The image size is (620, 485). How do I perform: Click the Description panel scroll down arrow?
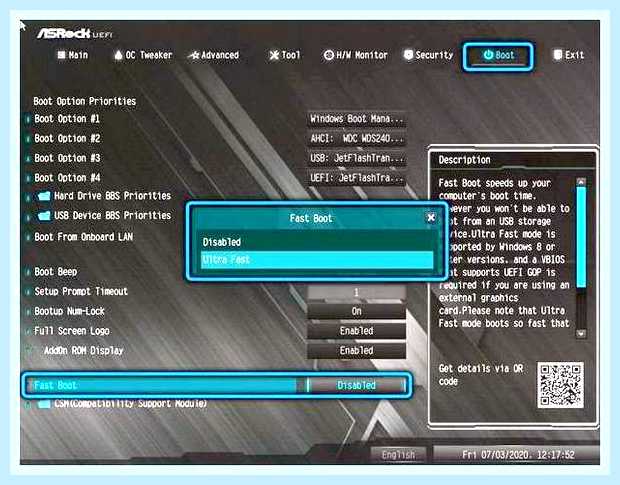tap(580, 334)
